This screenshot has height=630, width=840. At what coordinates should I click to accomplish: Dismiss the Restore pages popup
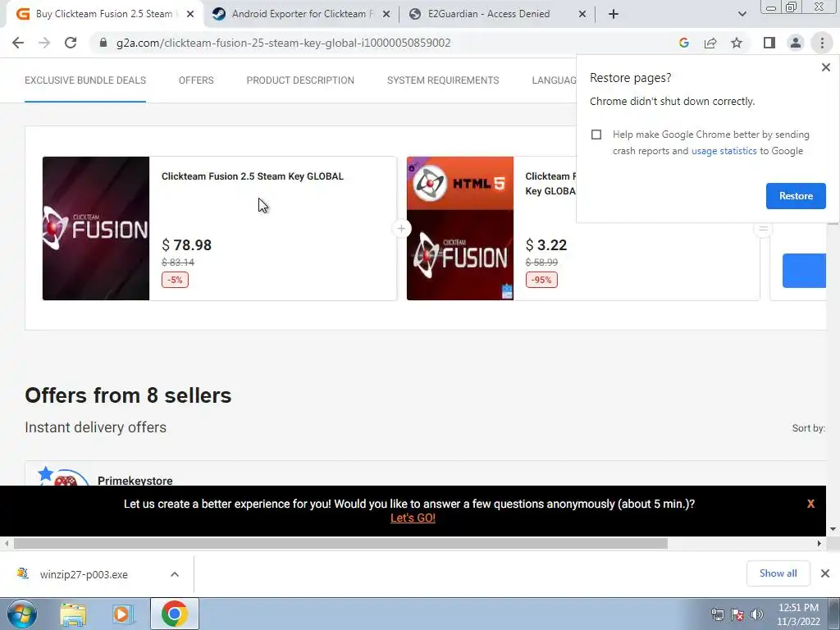pos(825,67)
